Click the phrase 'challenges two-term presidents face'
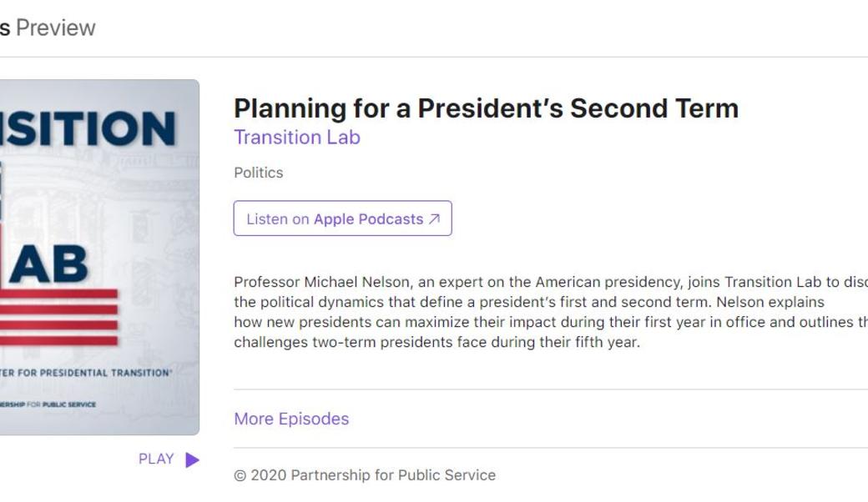 point(344,342)
